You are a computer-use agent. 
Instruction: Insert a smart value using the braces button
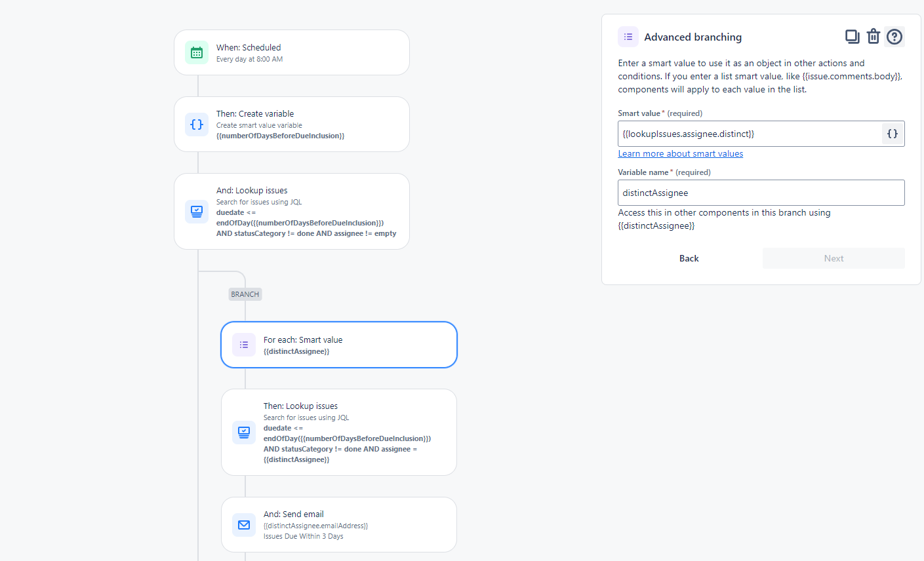tap(893, 133)
